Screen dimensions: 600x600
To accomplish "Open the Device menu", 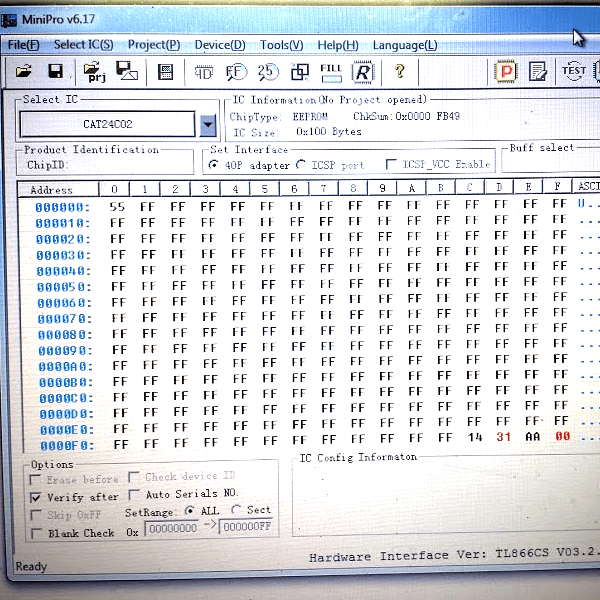I will (x=219, y=45).
